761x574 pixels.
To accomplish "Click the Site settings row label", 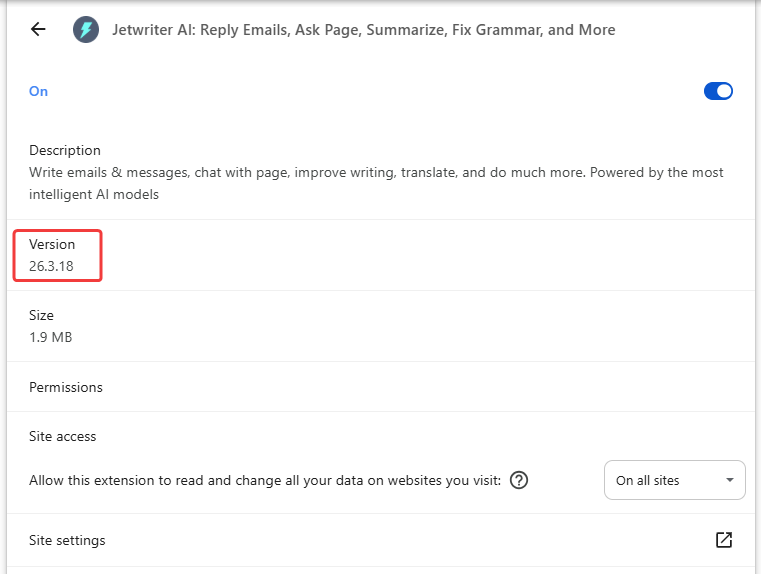I will (67, 540).
